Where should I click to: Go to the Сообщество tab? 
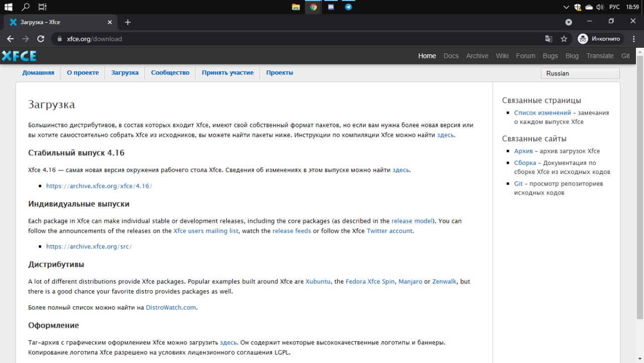(170, 72)
